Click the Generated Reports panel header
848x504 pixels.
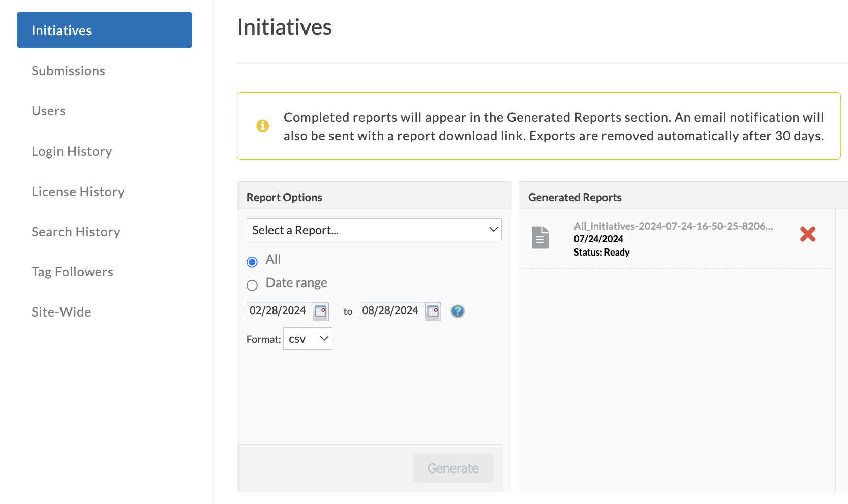[x=683, y=197]
